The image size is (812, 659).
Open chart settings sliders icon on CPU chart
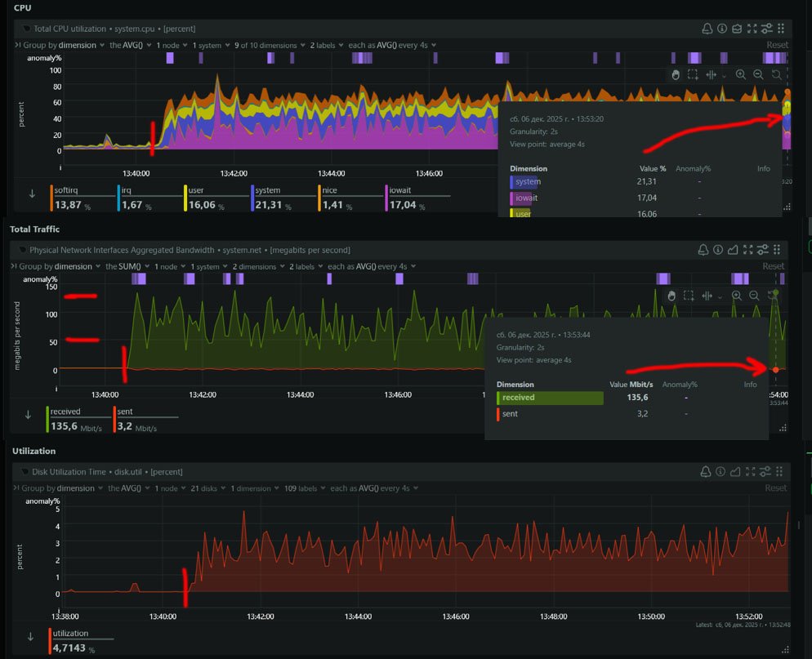click(x=766, y=29)
